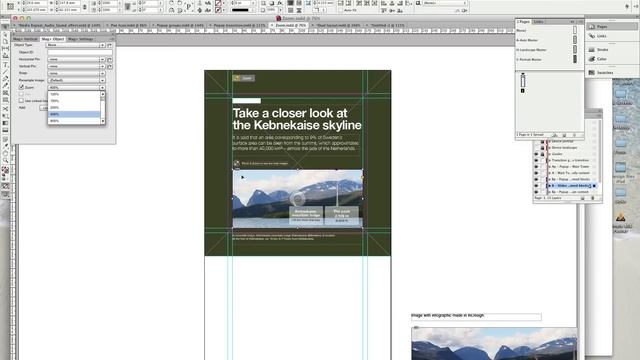Switch to the Mag+ Vertical tab
The image size is (640, 360).
tap(26, 39)
